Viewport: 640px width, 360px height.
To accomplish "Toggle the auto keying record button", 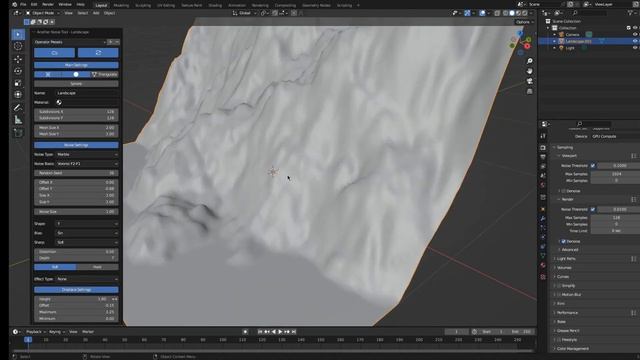I will point(245,332).
